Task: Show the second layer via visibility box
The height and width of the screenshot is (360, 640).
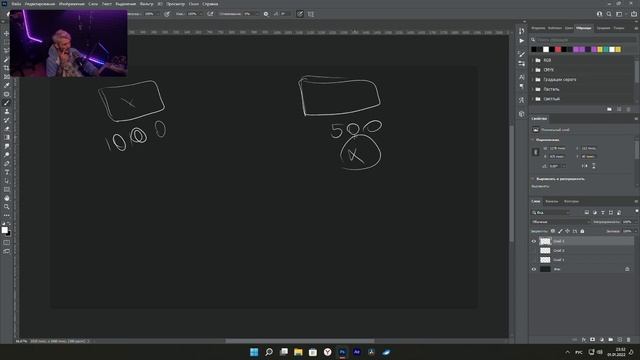Action: (534, 251)
